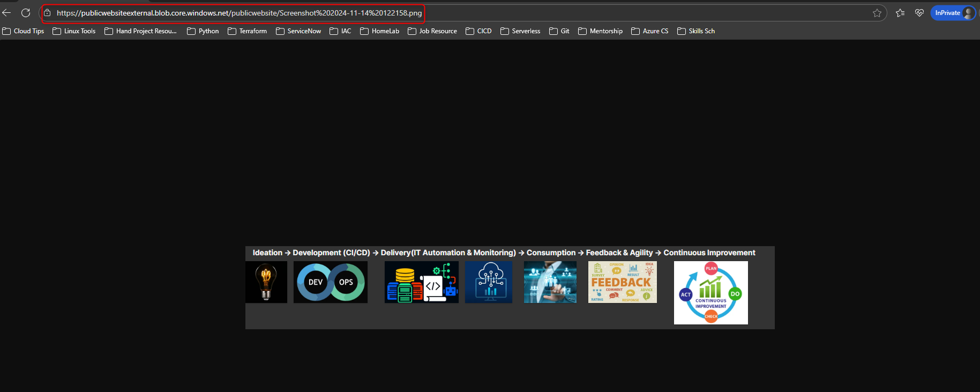
Task: Click the Continuous Improvement cycle image
Action: [711, 293]
